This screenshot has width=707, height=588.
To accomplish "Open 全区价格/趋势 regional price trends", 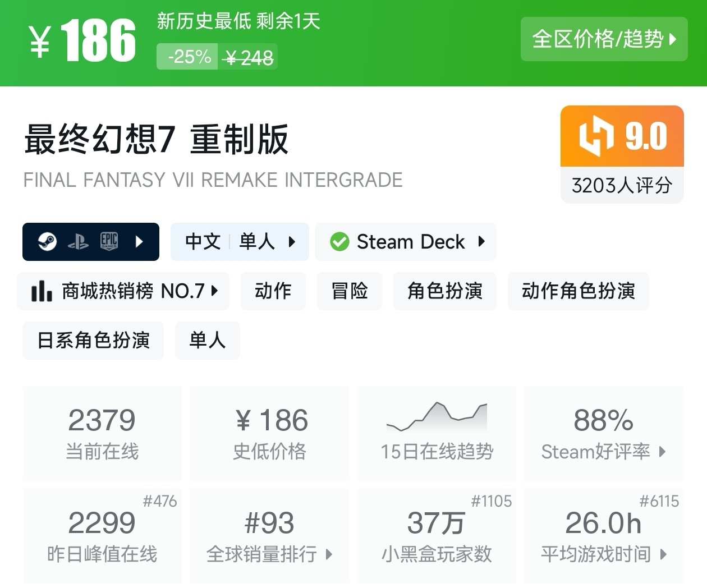I will click(604, 39).
